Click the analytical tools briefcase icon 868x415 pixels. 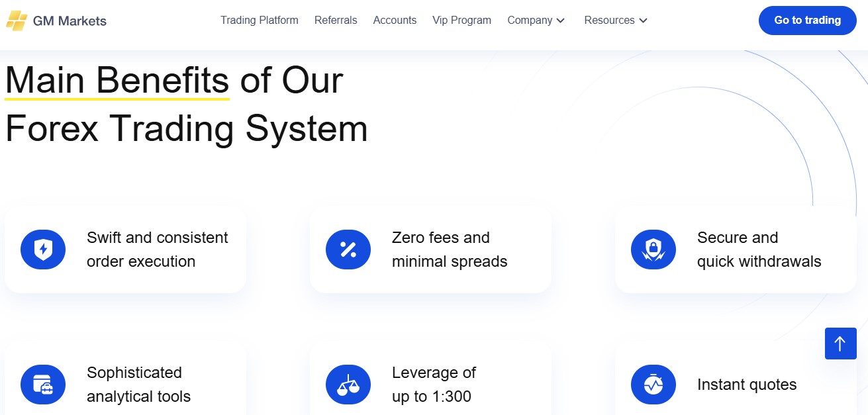click(x=43, y=385)
